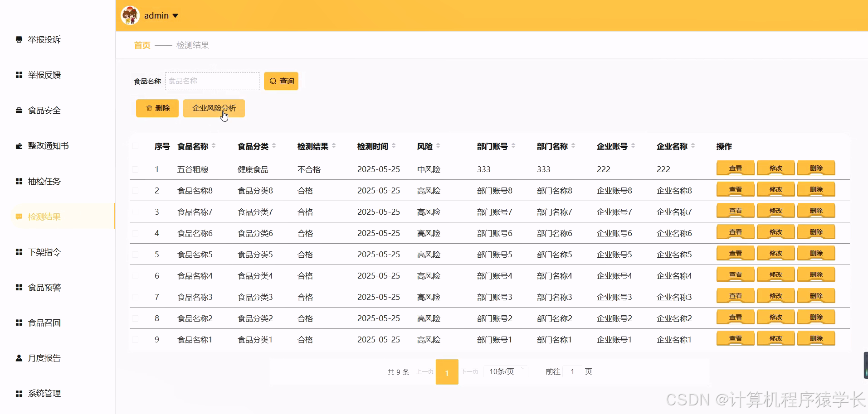
Task: Check the checkbox for row 1 五谷粗粮
Action: coord(135,169)
